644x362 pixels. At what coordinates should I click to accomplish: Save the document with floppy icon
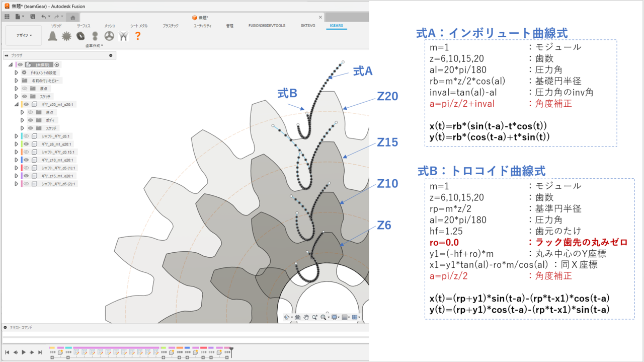(33, 17)
